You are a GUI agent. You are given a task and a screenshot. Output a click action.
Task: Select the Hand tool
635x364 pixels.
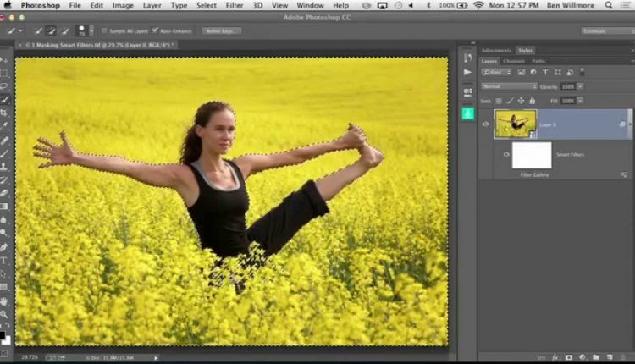click(x=4, y=301)
